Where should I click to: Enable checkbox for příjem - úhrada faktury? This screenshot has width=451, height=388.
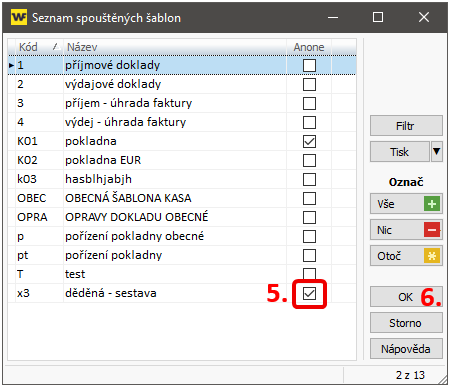pyautogui.click(x=309, y=103)
